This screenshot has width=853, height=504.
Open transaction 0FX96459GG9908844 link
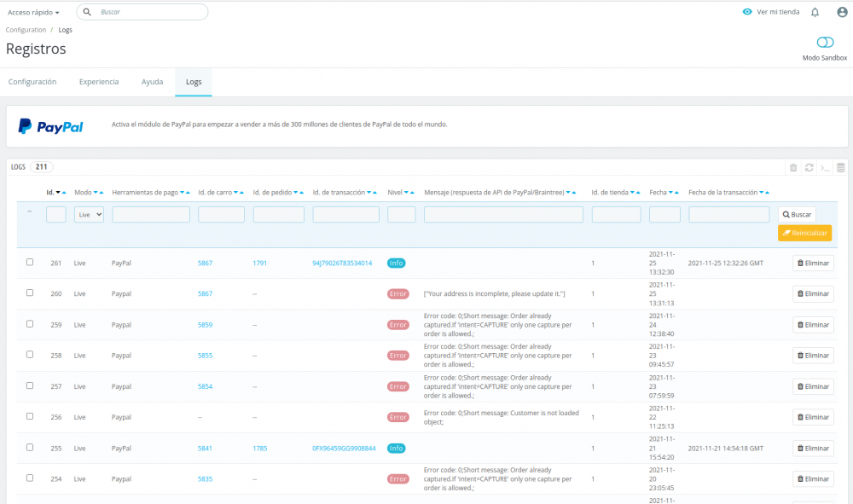(344, 449)
